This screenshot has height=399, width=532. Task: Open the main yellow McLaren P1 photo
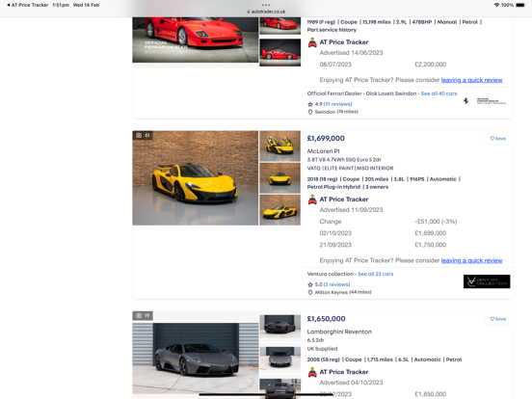(x=195, y=177)
